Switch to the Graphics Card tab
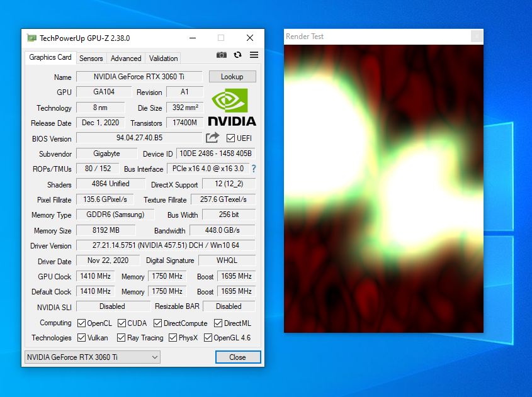The image size is (532, 397). coord(50,57)
